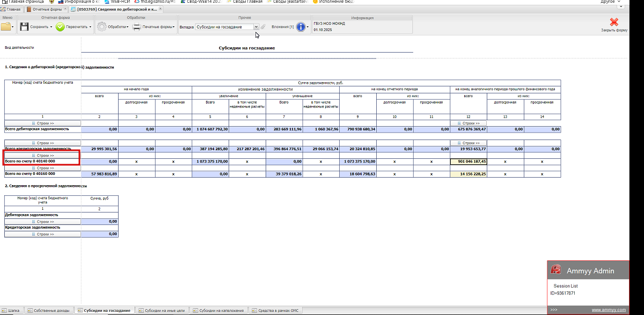Expand Строки above Всего кредиторская задолженность
Screen dimensions: 644x315
click(42, 143)
